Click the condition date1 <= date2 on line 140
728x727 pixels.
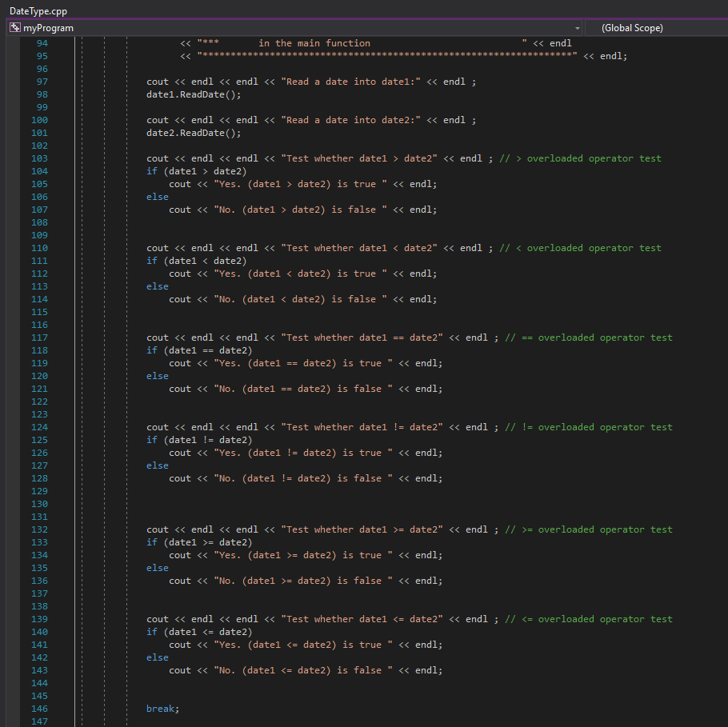[209, 631]
